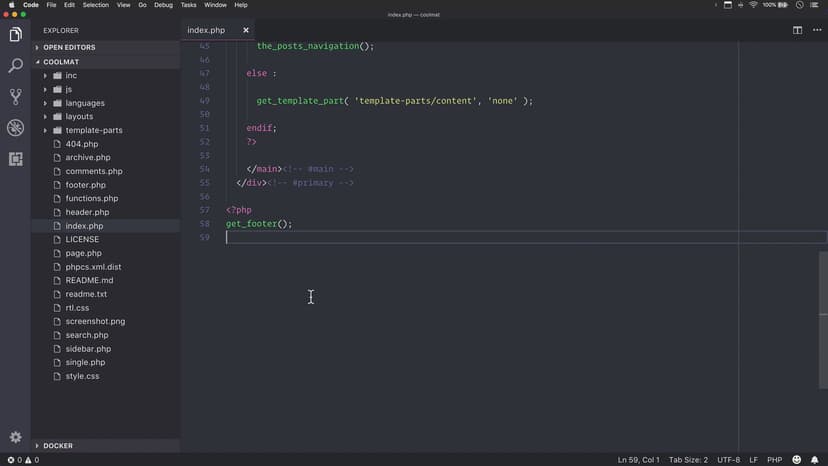Click the feedback smiley icon
The image size is (828, 466).
(x=796, y=460)
